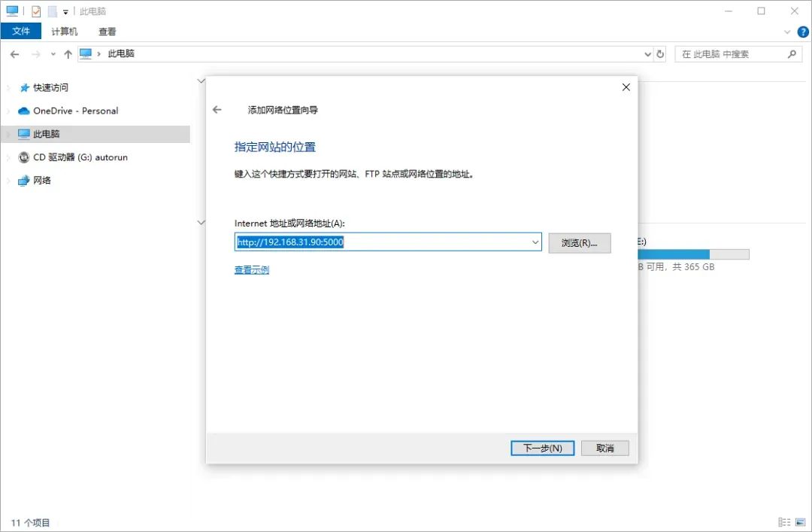The width and height of the screenshot is (812, 532).
Task: Click the drive E: usage bar
Action: (693, 254)
